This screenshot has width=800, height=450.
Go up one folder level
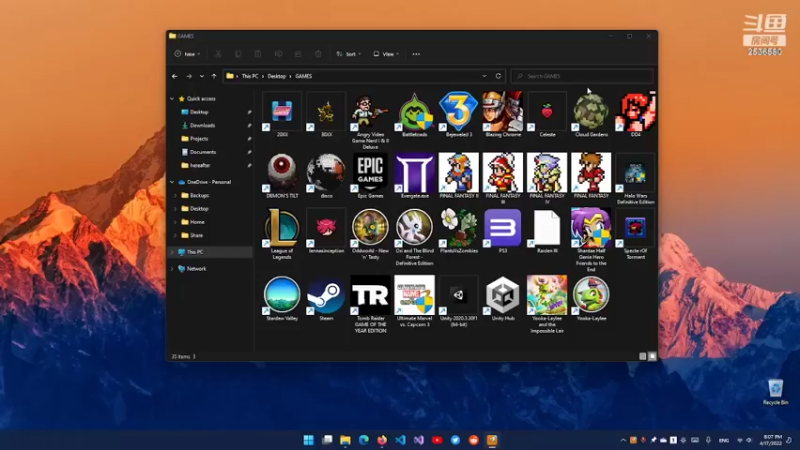214,76
